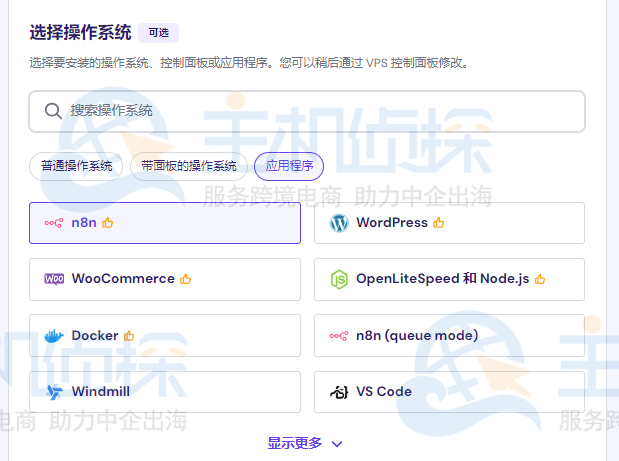The height and width of the screenshot is (461, 619).
Task: Select the VS Code application card
Action: (x=449, y=392)
